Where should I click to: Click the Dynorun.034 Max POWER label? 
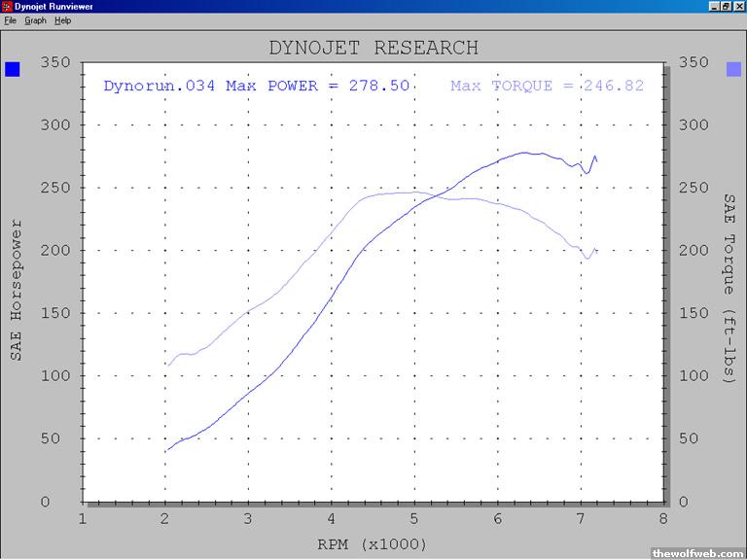tap(256, 87)
